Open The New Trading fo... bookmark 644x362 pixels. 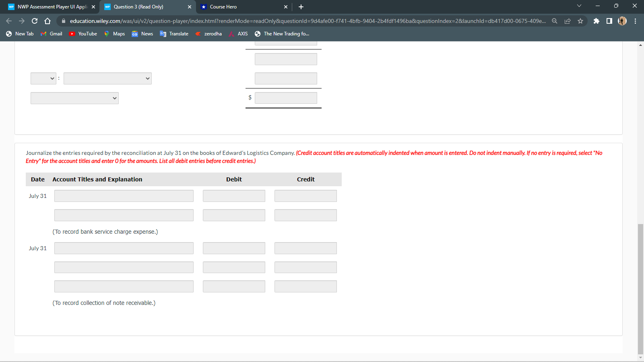[x=282, y=34]
